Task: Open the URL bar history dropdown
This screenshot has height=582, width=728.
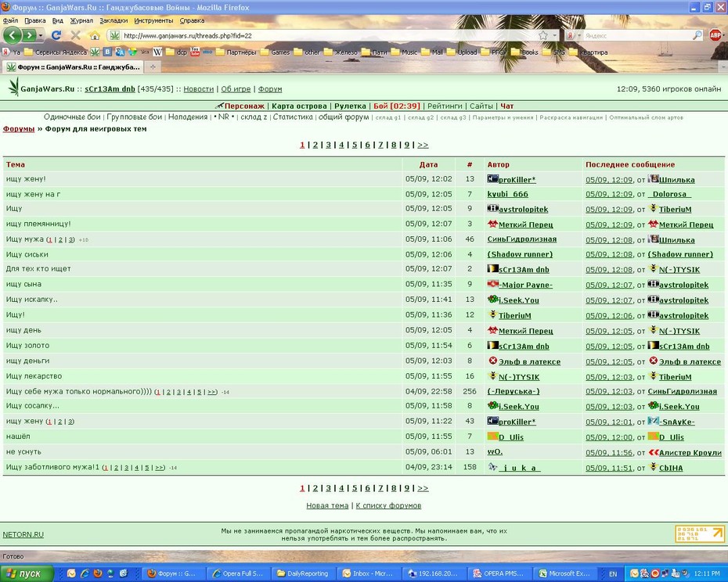Action: coord(554,35)
